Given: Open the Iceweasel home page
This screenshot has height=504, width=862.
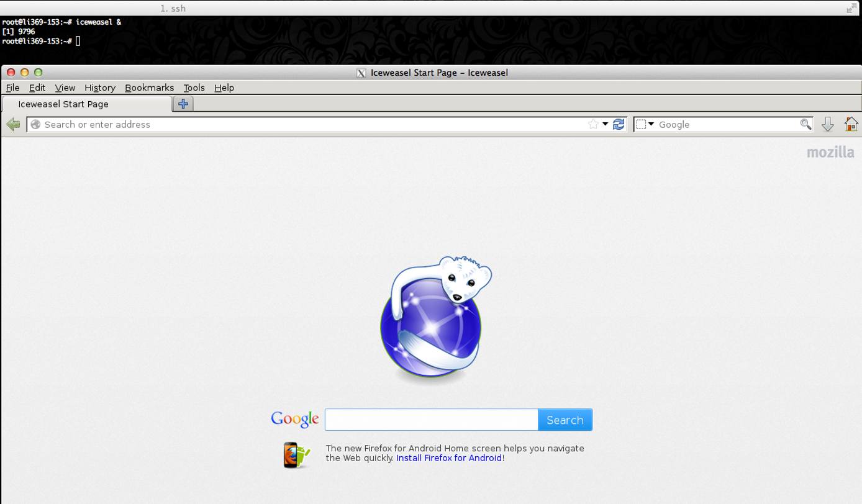Looking at the screenshot, I should (x=851, y=124).
